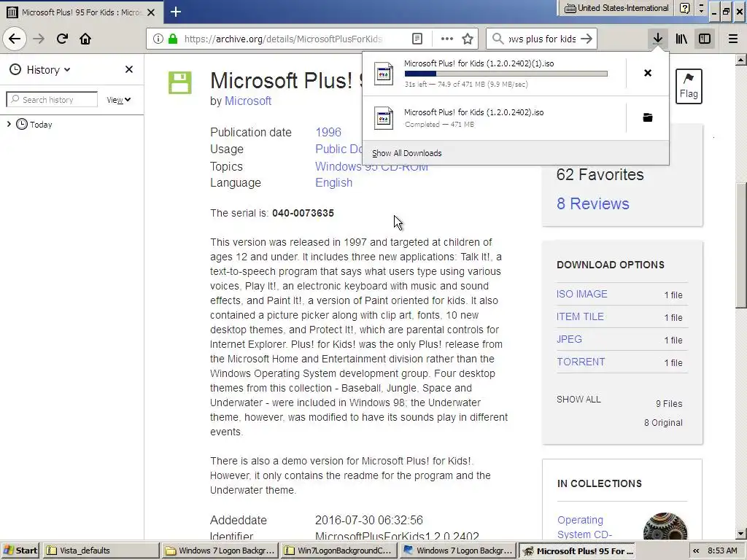Image resolution: width=747 pixels, height=560 pixels.
Task: Click the Search history field
Action: 52,99
